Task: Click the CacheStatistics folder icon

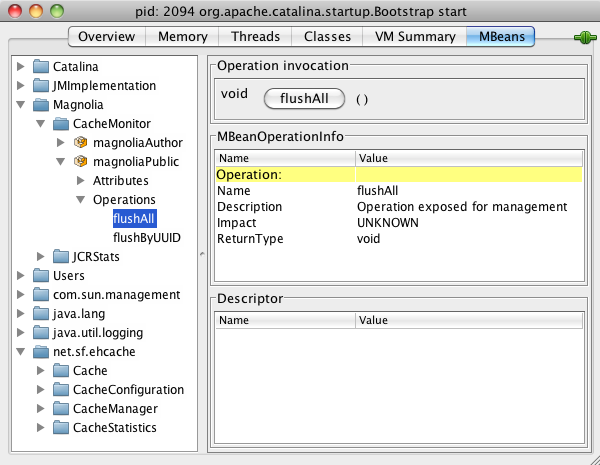Action: pos(60,427)
